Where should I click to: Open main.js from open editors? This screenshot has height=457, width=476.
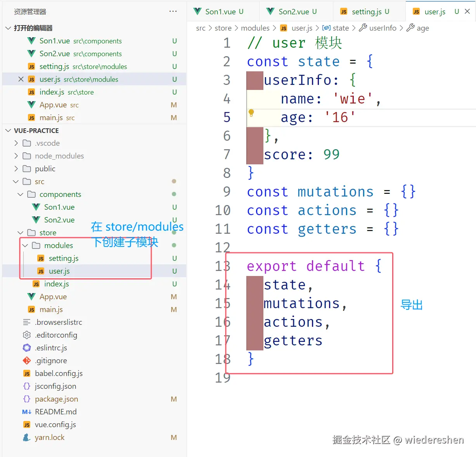click(x=94, y=117)
